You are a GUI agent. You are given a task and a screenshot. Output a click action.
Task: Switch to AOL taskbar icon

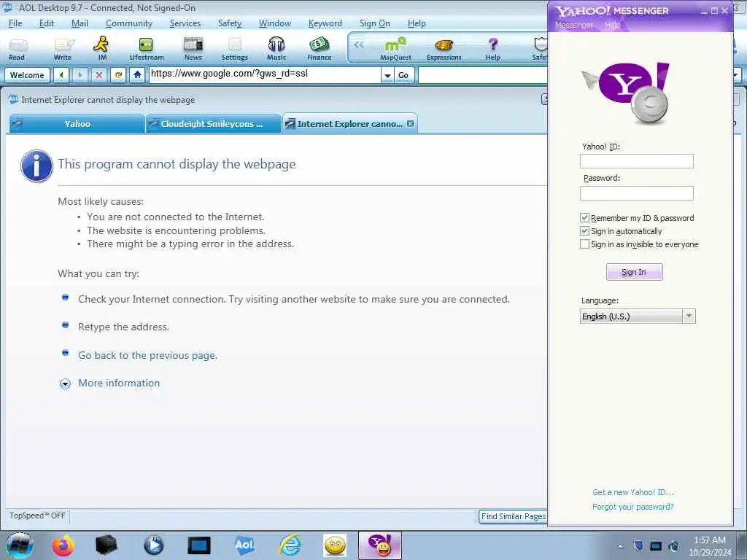point(244,545)
